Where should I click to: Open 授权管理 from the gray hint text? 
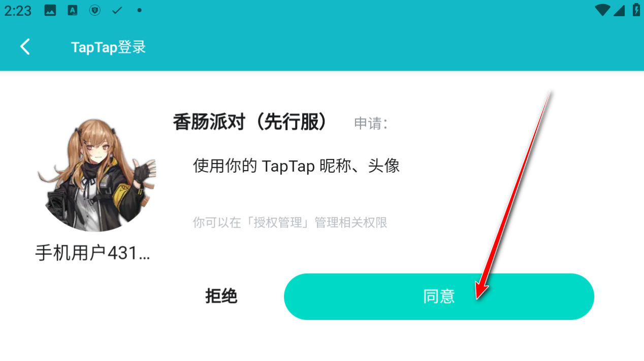278,222
